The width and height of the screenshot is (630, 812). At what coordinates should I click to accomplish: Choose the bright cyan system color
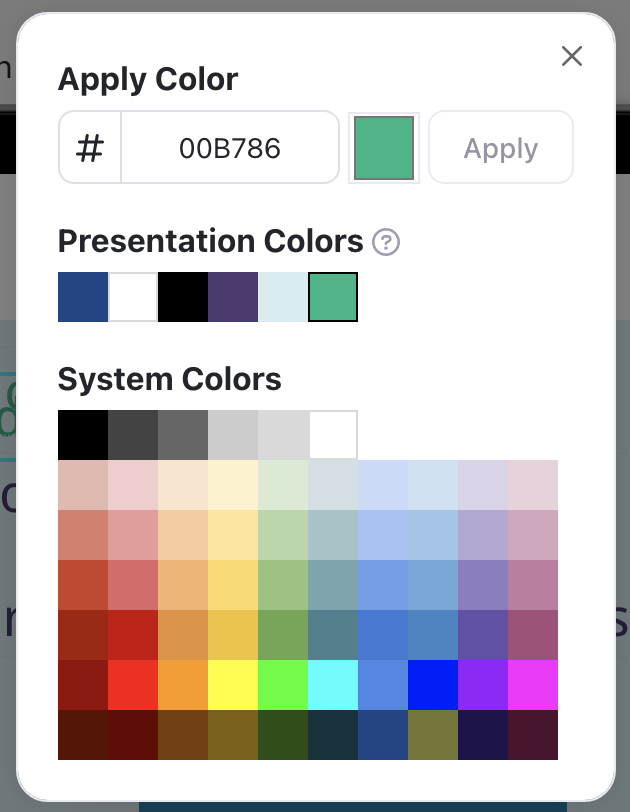click(x=333, y=685)
